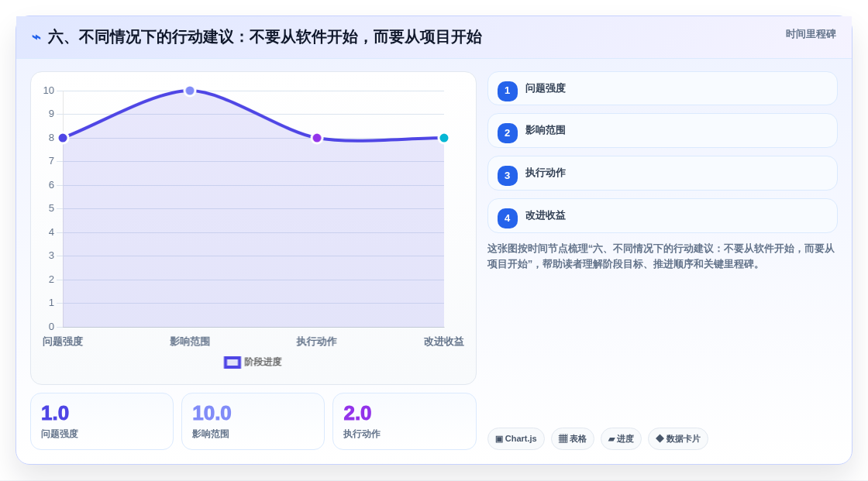
Task: Click the chart data point for 问题强度
Action: click(63, 138)
